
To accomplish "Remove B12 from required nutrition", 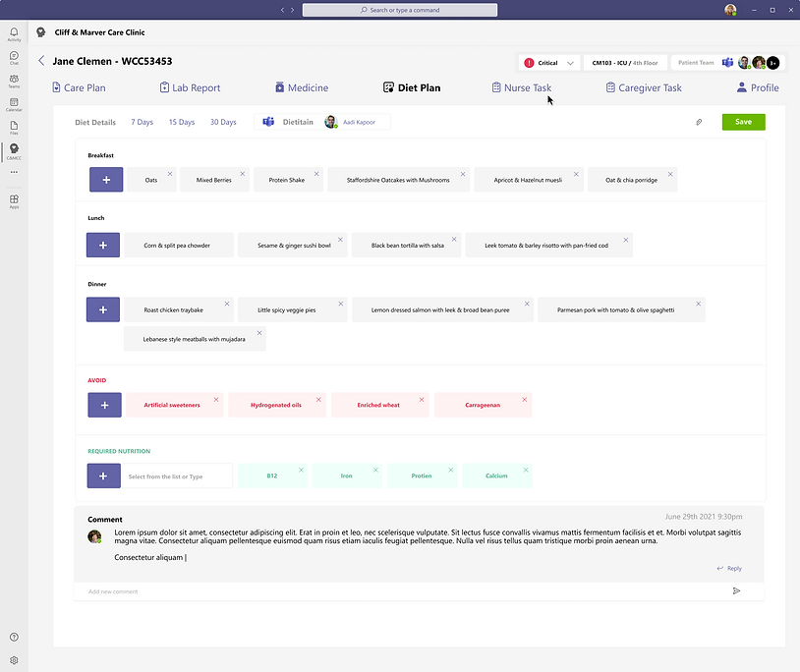I will tap(301, 470).
